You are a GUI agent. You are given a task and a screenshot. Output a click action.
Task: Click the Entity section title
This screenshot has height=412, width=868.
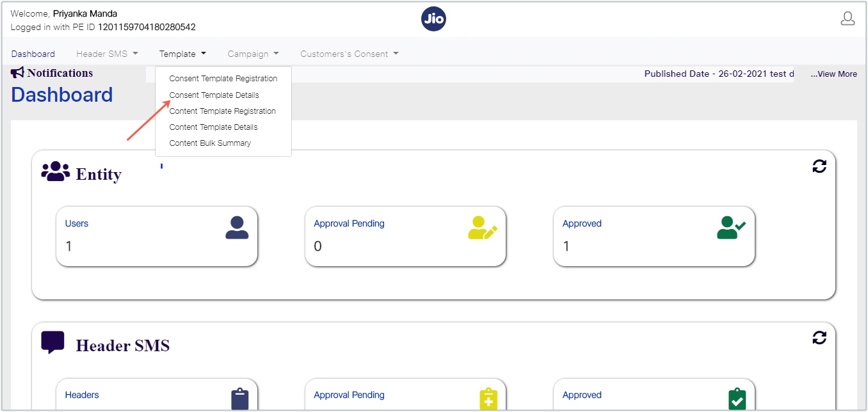[99, 174]
